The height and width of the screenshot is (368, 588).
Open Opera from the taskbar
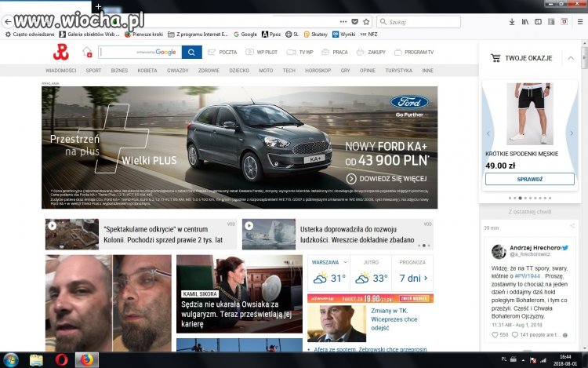[x=61, y=360]
